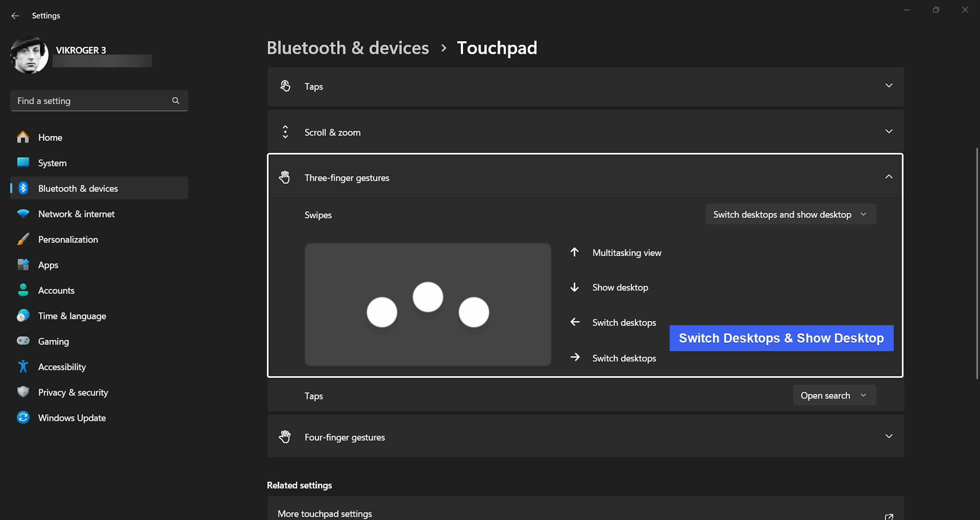Open the Network & internet settings page
The image size is (980, 520).
pyautogui.click(x=76, y=214)
